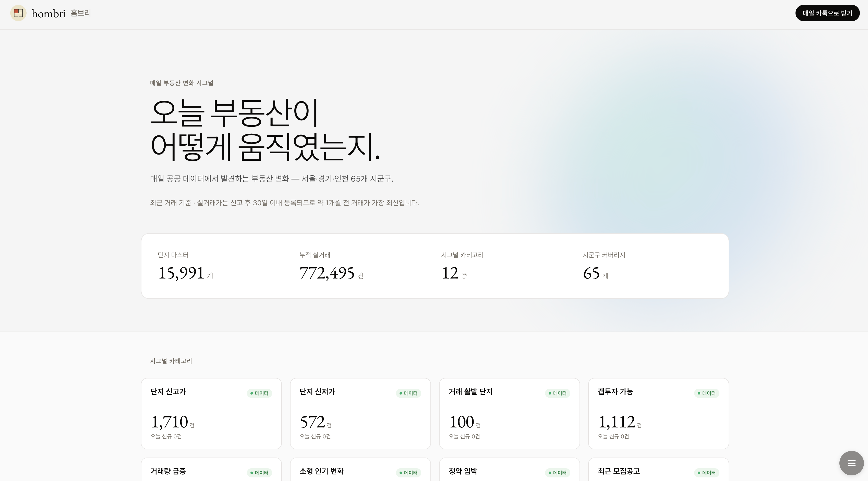
Task: Click the 데이터 badge on 단지 신저가
Action: [408, 393]
